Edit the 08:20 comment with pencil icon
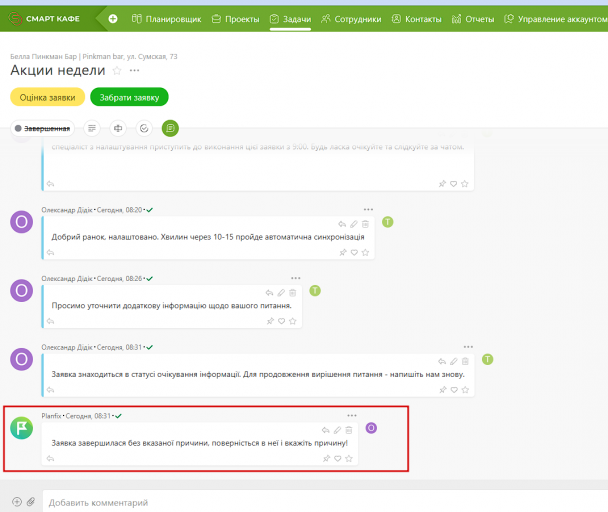608x512 pixels. tap(354, 224)
